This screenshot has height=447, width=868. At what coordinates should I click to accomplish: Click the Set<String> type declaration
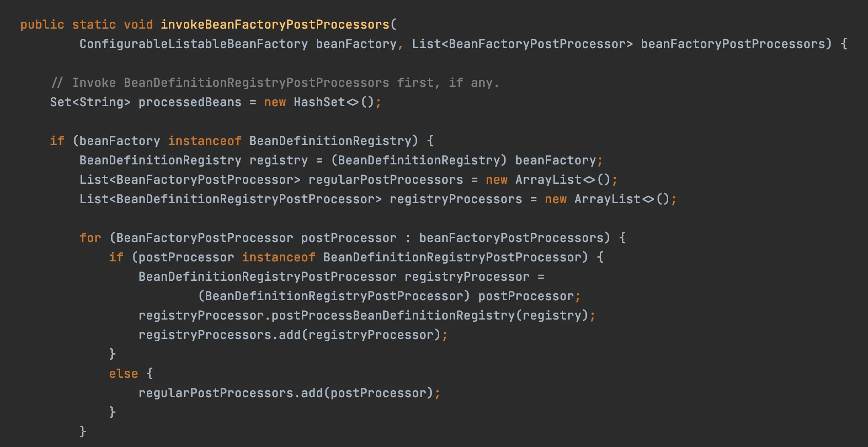pos(90,102)
